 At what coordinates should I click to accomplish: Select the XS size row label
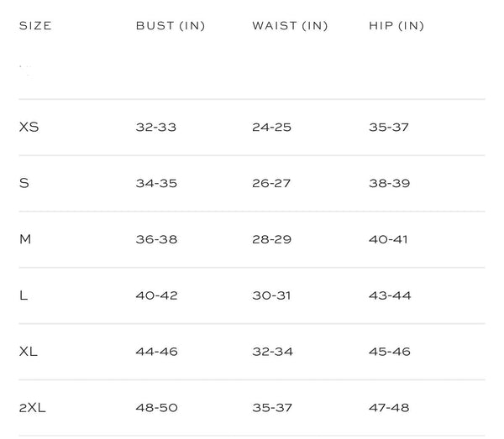pyautogui.click(x=29, y=128)
